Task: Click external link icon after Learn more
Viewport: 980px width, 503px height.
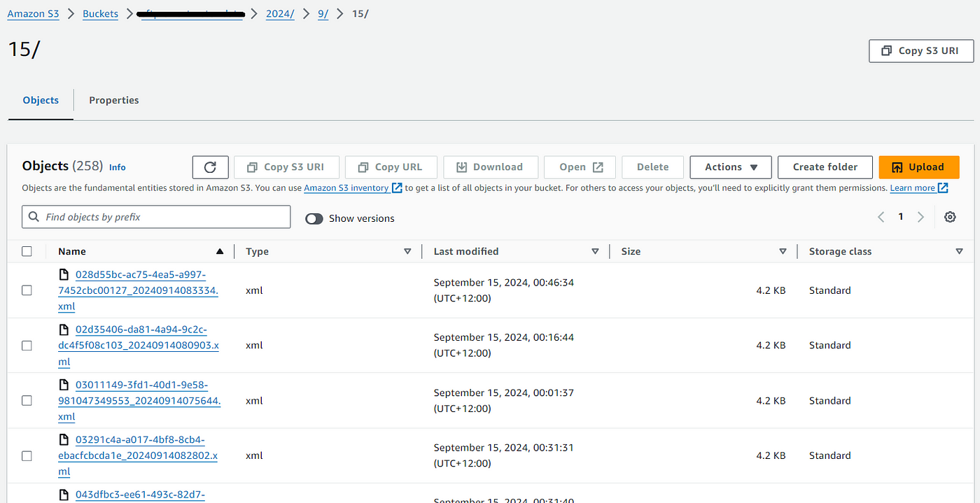Action: point(943,187)
